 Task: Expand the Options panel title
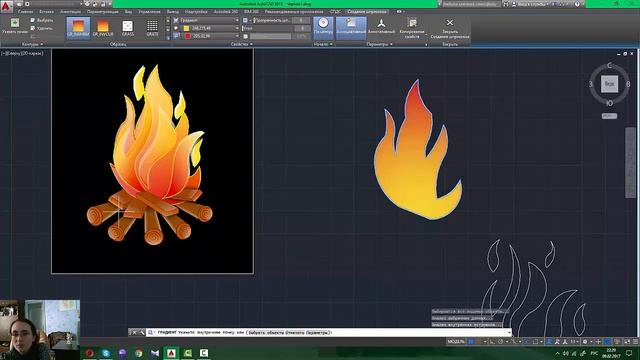coord(380,44)
